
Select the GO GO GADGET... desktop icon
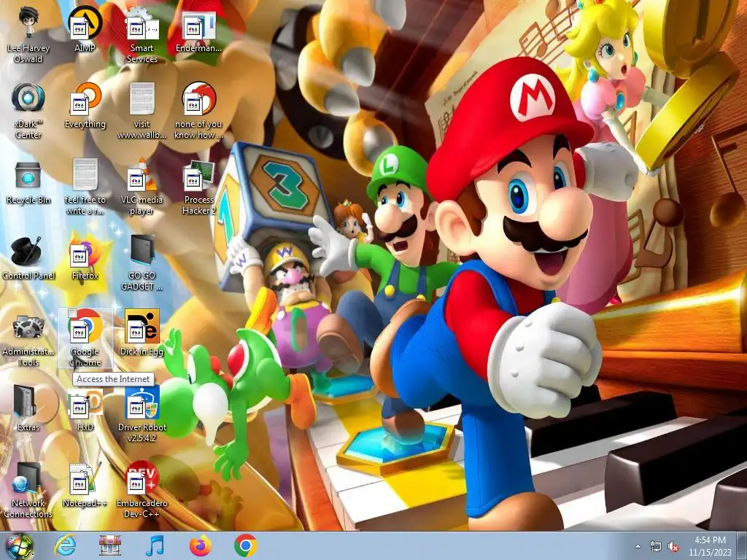coord(142,262)
